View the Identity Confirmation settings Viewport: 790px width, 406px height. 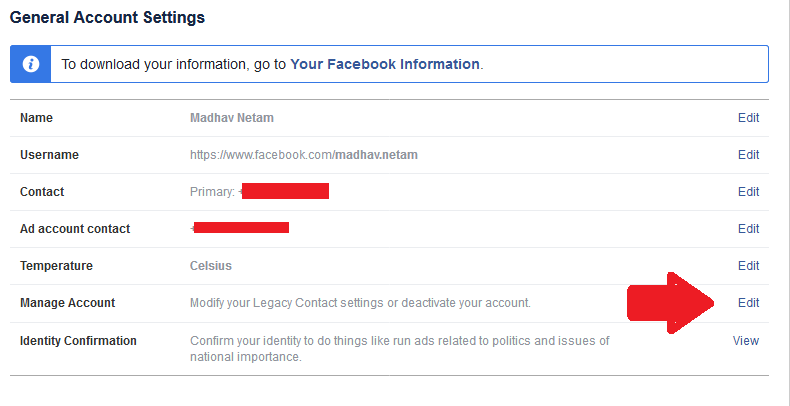[746, 341]
